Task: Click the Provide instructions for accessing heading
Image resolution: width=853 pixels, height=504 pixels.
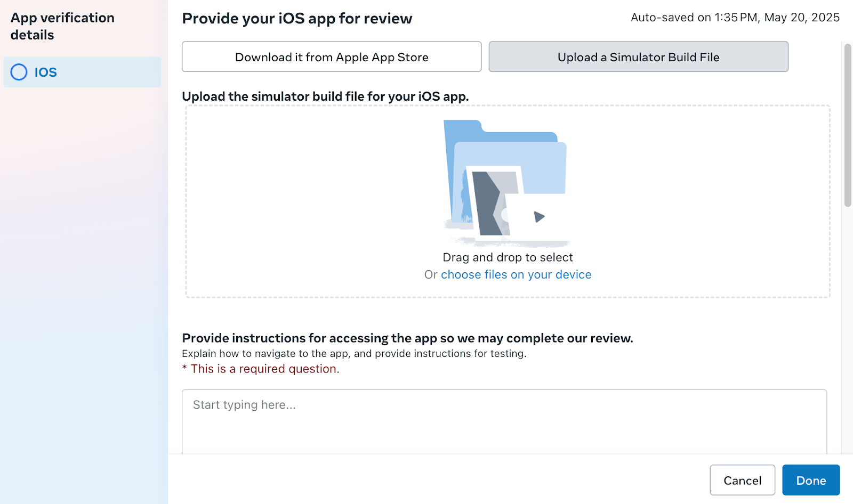Action: tap(407, 338)
